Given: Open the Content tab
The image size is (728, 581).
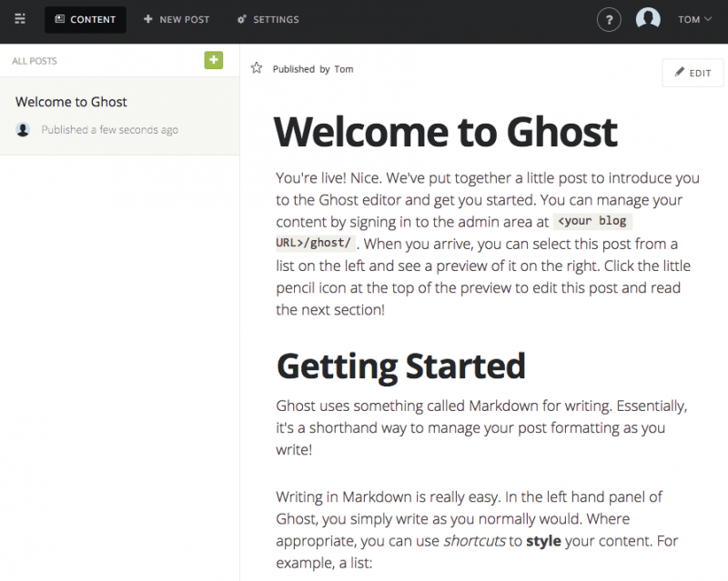Looking at the screenshot, I should pos(86,19).
